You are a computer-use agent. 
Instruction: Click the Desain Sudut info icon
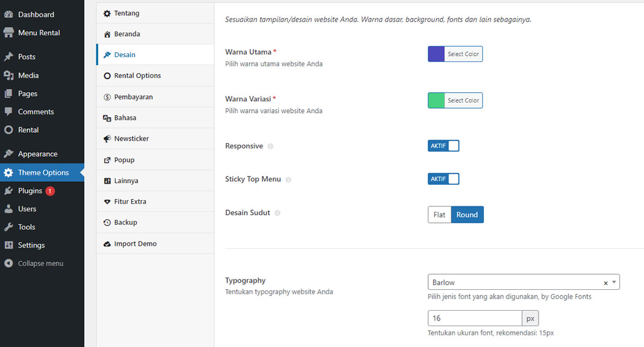click(277, 213)
